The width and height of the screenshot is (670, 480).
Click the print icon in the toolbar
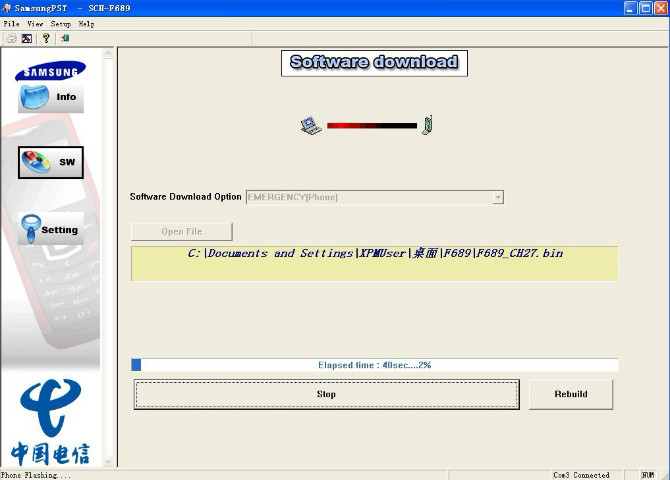point(11,38)
